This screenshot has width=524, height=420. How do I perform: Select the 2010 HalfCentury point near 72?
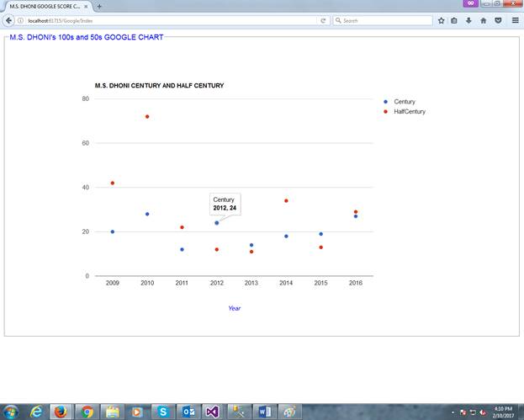[x=147, y=117]
